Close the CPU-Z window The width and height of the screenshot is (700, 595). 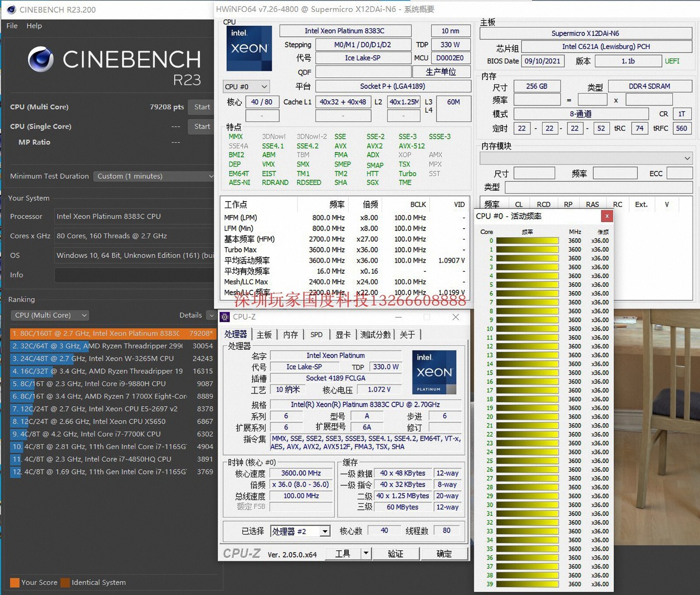pos(455,317)
